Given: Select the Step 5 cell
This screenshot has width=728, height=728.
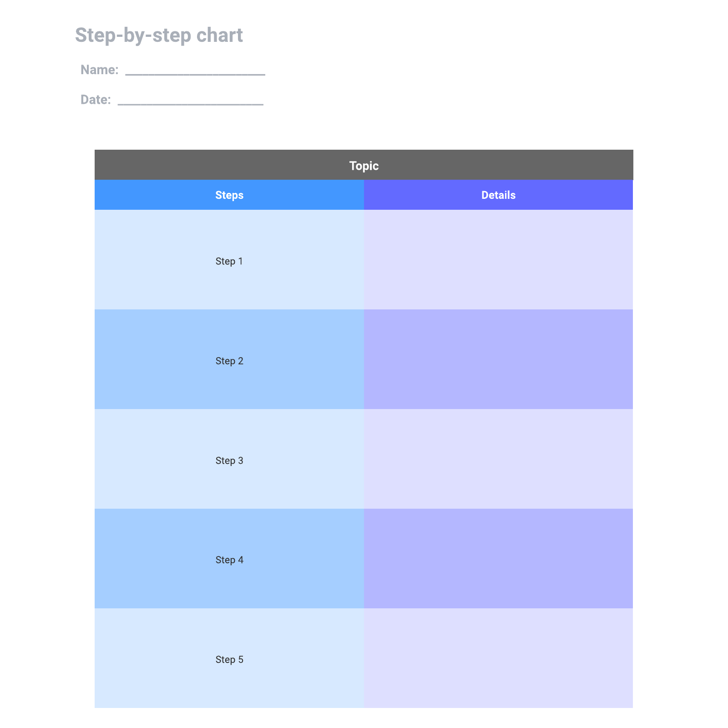Looking at the screenshot, I should pyautogui.click(x=229, y=658).
